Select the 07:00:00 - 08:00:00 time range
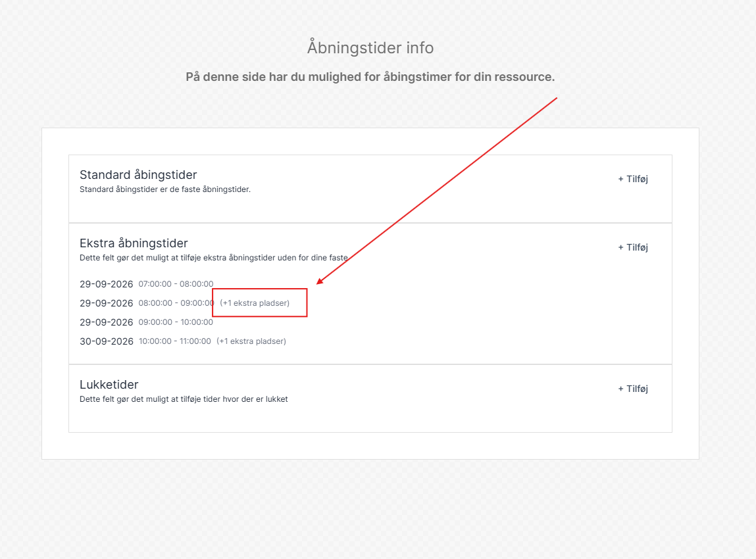This screenshot has height=559, width=756. coord(176,284)
